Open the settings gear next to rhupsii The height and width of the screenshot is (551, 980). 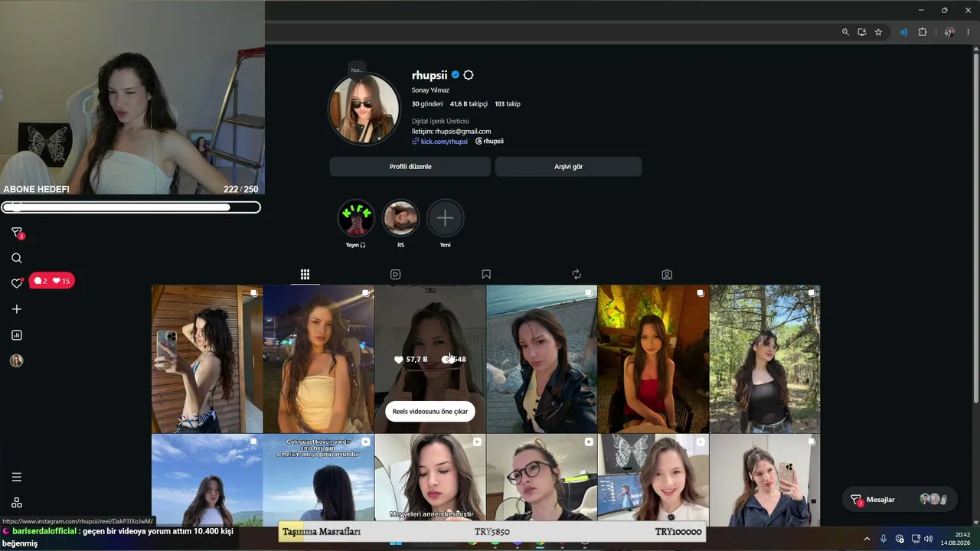[x=469, y=75]
